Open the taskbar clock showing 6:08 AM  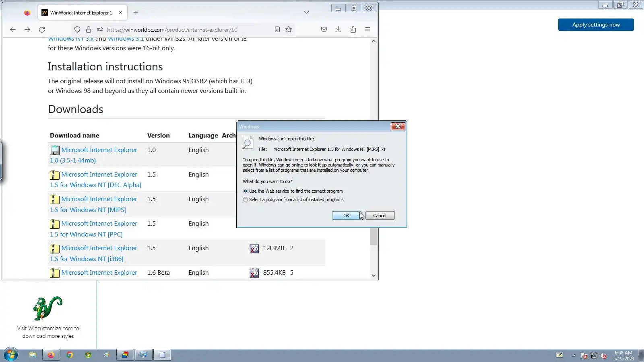click(623, 356)
